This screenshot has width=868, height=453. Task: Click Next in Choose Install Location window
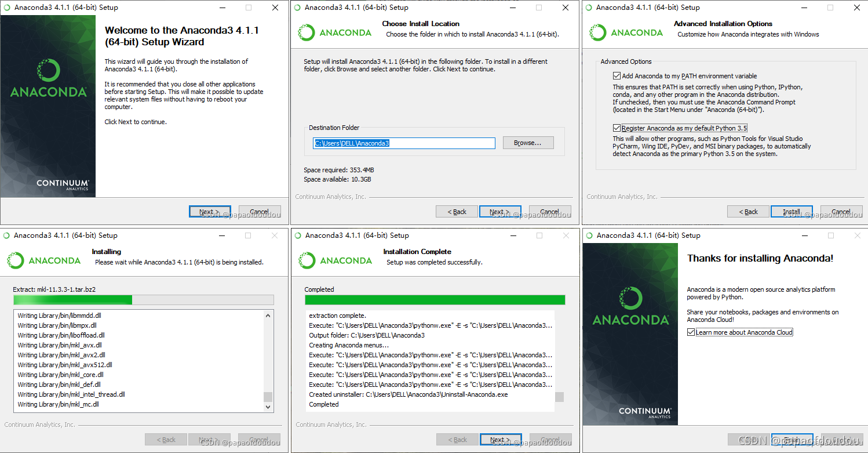[x=500, y=212]
